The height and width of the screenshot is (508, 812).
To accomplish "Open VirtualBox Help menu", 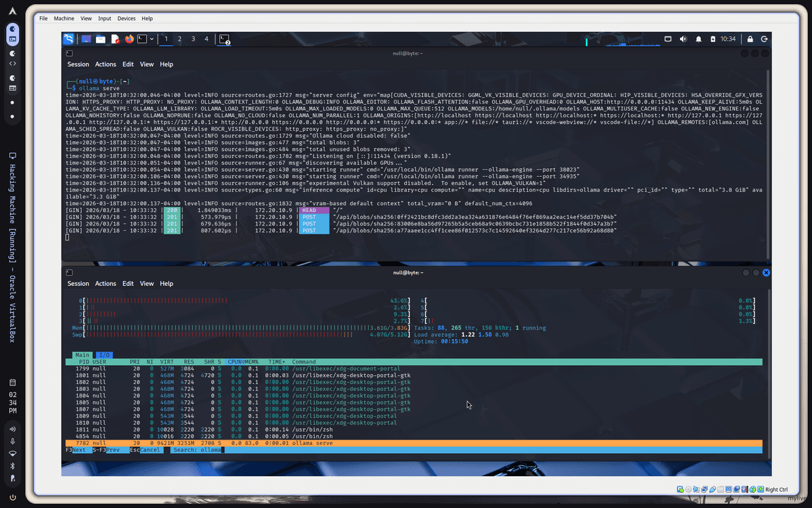I will click(147, 18).
